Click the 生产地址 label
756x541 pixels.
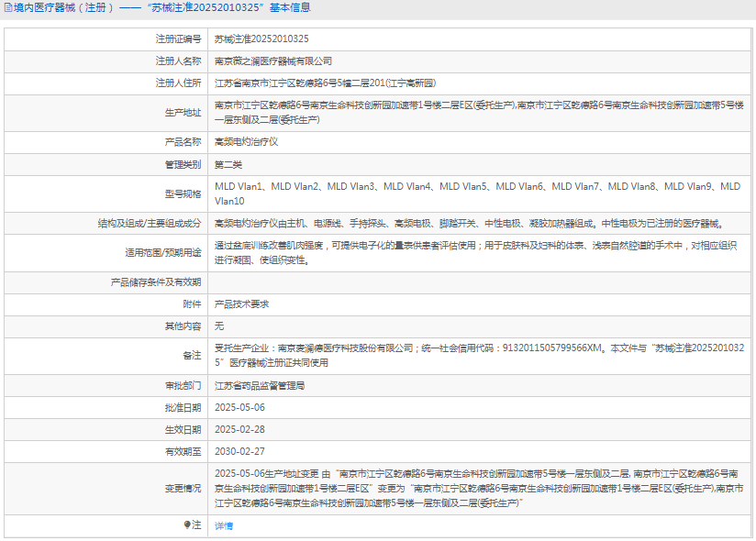click(x=183, y=113)
